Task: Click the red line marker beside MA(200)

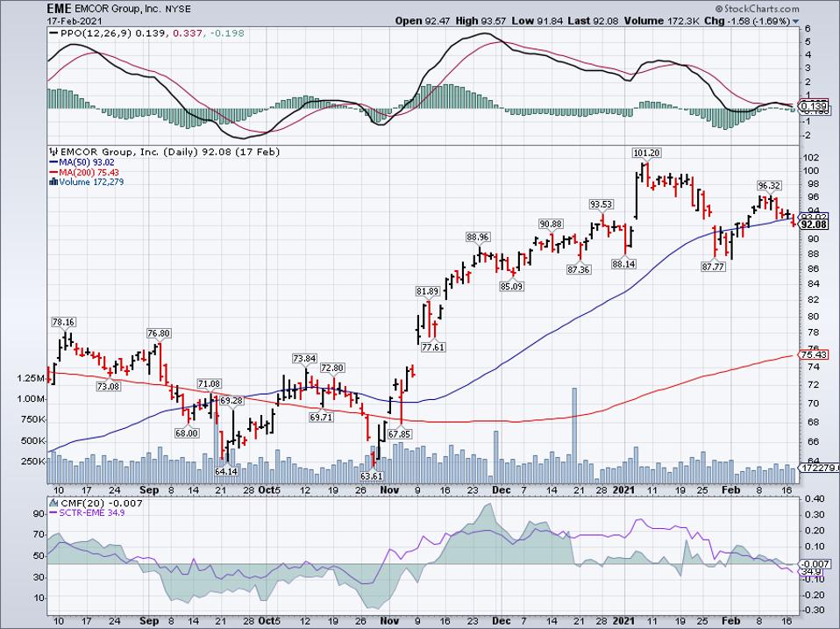Action: pyautogui.click(x=53, y=173)
